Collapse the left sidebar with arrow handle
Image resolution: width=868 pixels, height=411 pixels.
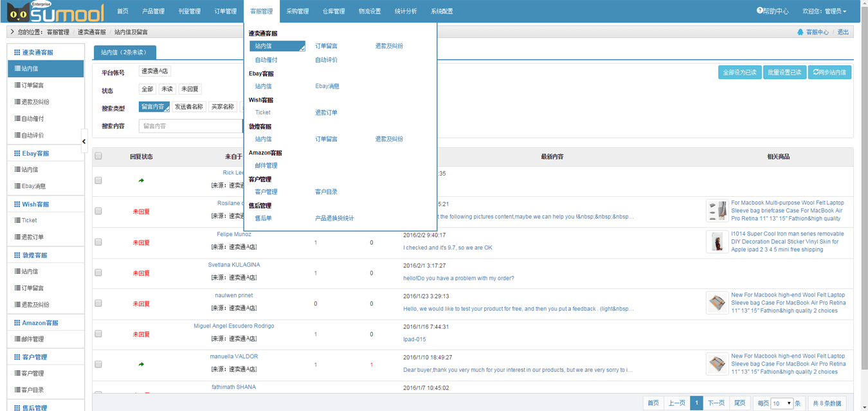(x=84, y=141)
